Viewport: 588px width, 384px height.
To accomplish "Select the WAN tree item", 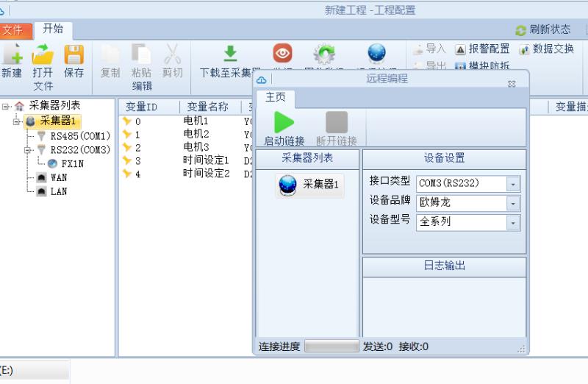I will [x=58, y=177].
